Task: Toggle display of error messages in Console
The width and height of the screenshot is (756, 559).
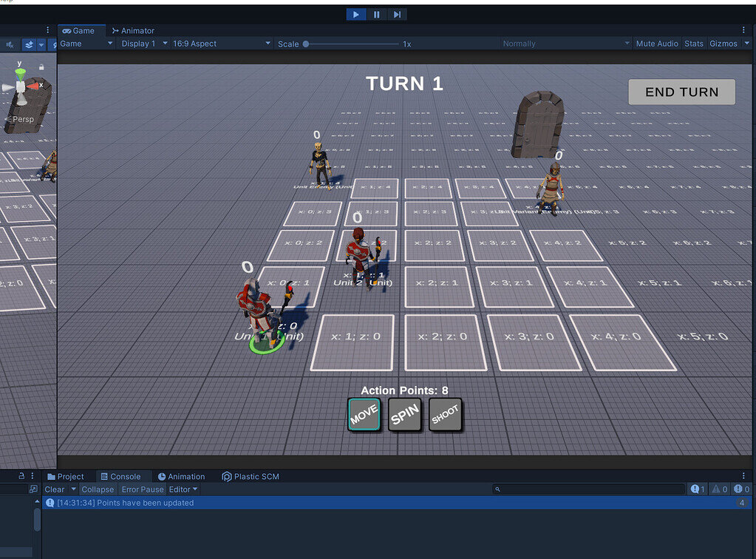Action: click(x=741, y=489)
